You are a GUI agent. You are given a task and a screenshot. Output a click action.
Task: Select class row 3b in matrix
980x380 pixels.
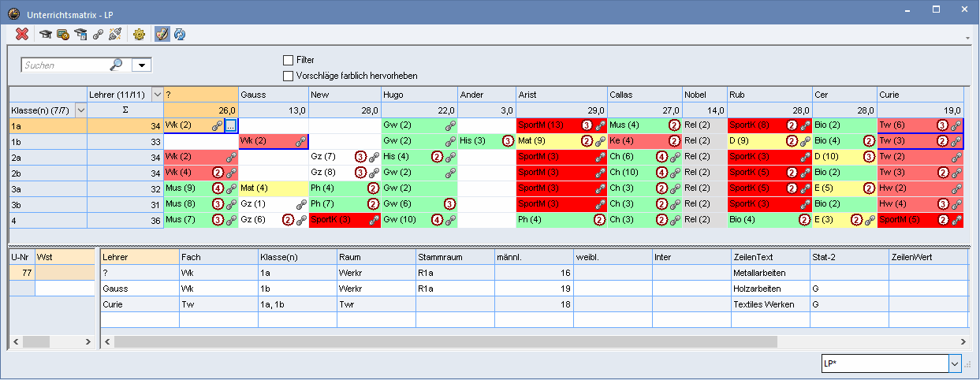pyautogui.click(x=47, y=204)
